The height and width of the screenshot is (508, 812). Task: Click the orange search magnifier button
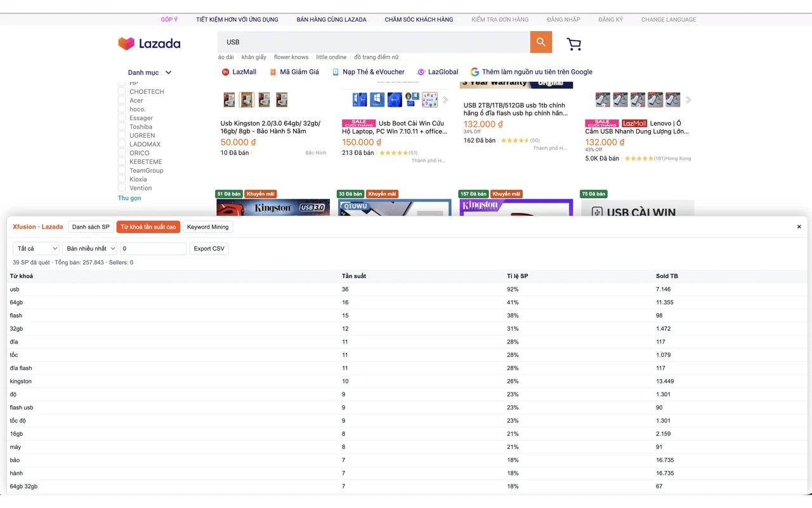click(x=540, y=42)
